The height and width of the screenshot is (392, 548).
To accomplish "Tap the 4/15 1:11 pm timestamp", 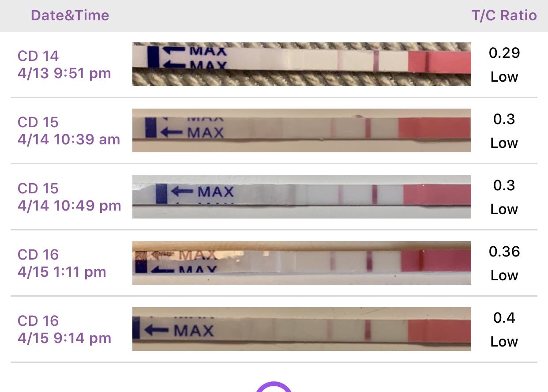I will coord(62,272).
